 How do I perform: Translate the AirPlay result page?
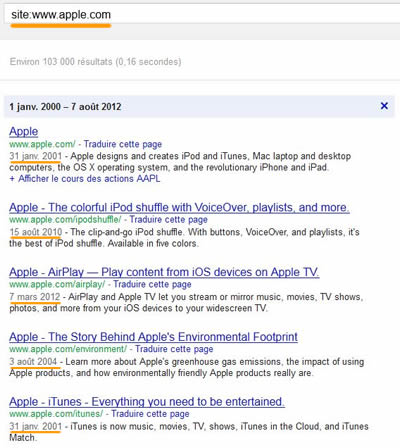point(152,284)
